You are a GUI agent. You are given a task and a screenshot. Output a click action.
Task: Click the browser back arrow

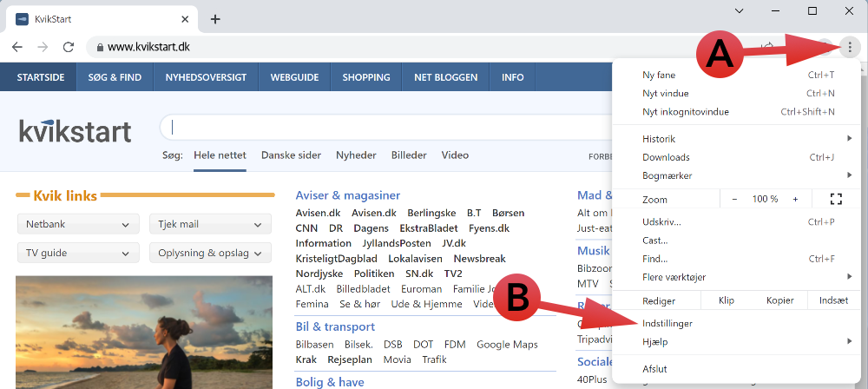17,47
